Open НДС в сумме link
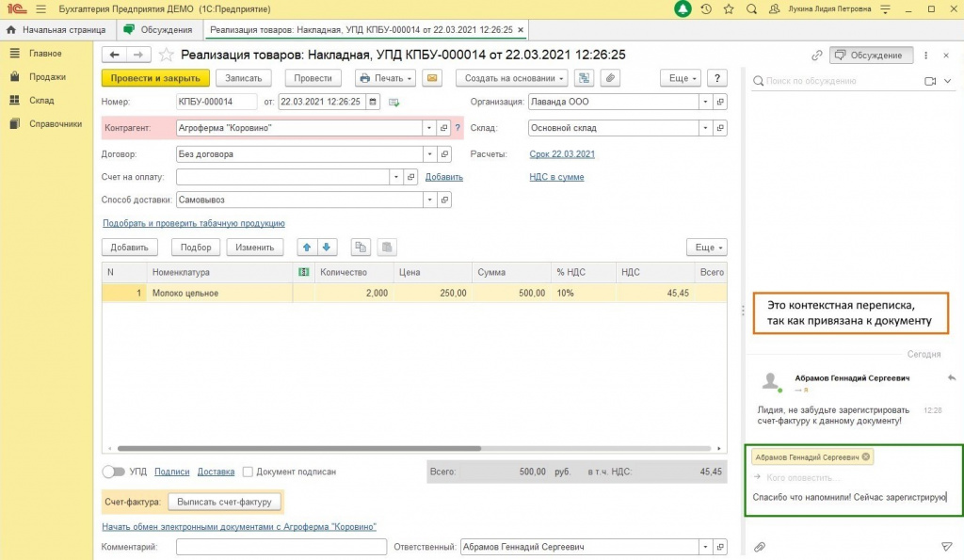 pos(556,177)
